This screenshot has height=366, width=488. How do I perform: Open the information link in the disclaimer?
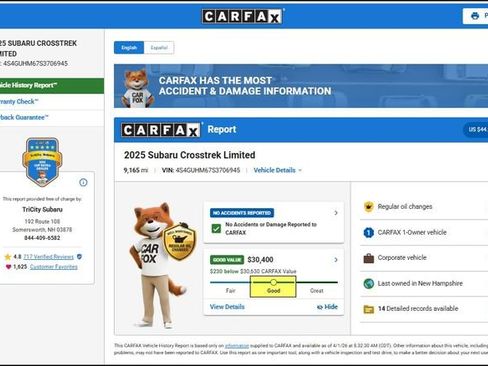coord(237,346)
